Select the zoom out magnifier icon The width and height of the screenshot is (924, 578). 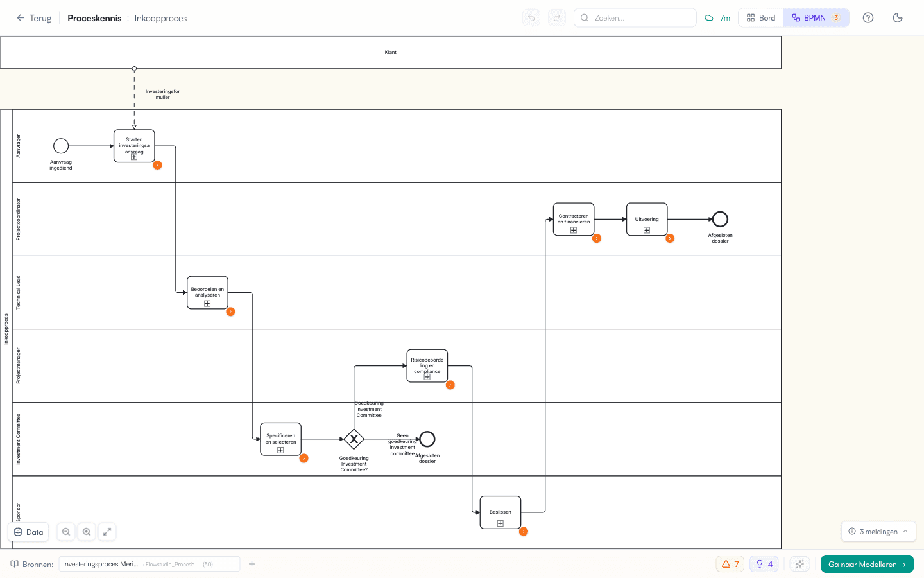point(66,532)
